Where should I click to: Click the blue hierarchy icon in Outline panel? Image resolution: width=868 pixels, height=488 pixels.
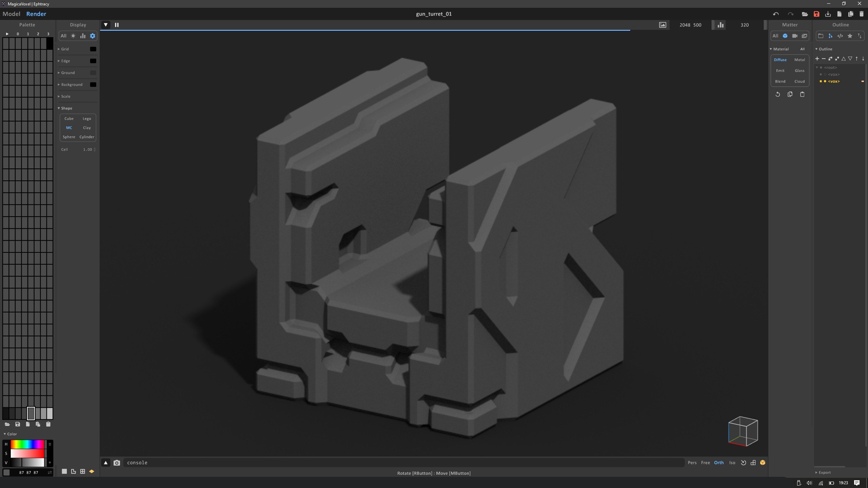(830, 36)
